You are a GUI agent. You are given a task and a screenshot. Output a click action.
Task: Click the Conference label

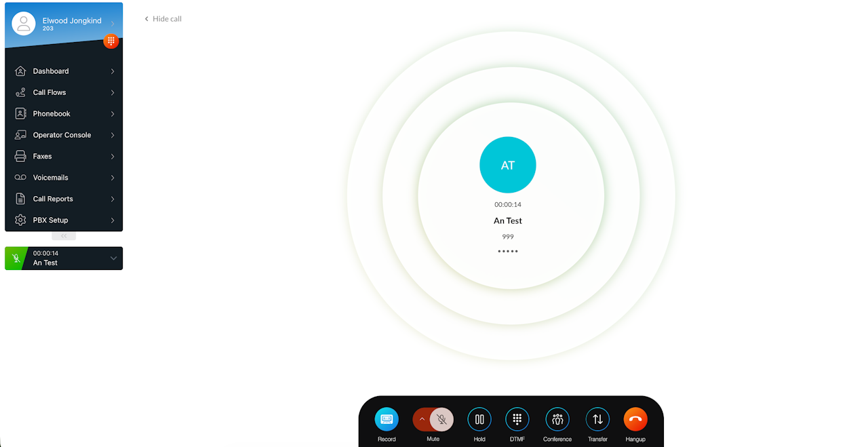point(557,439)
